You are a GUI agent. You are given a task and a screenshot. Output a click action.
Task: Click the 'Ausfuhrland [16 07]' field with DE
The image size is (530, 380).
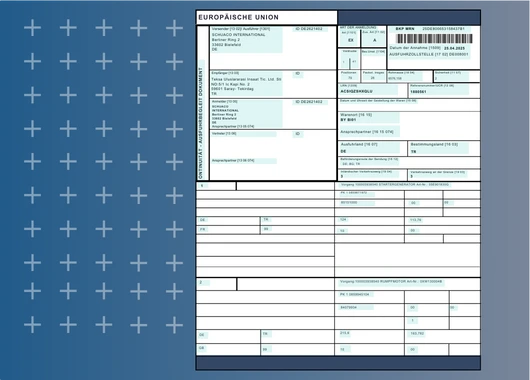[373, 148]
